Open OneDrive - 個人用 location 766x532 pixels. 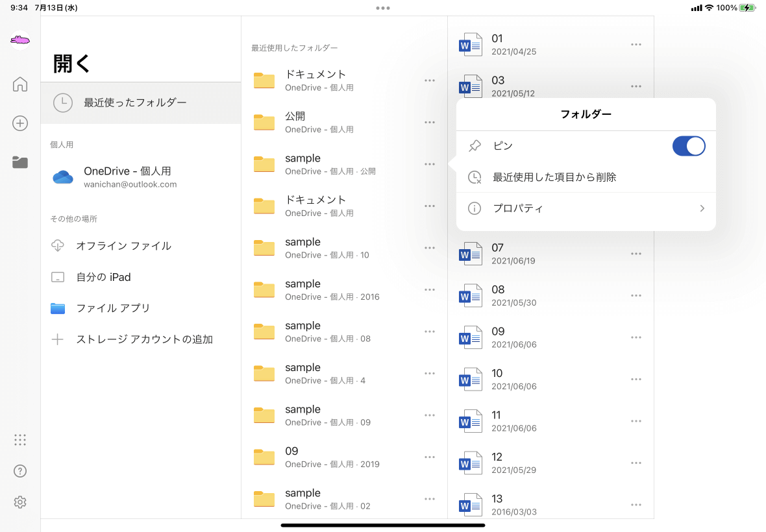click(127, 176)
